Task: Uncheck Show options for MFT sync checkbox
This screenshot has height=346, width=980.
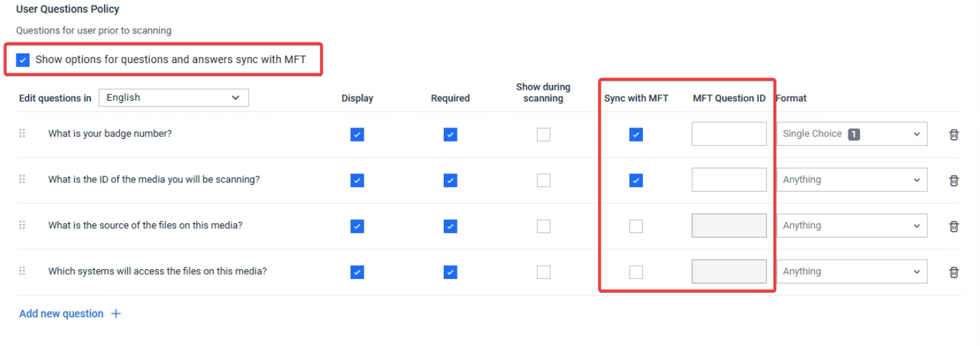Action: [23, 60]
